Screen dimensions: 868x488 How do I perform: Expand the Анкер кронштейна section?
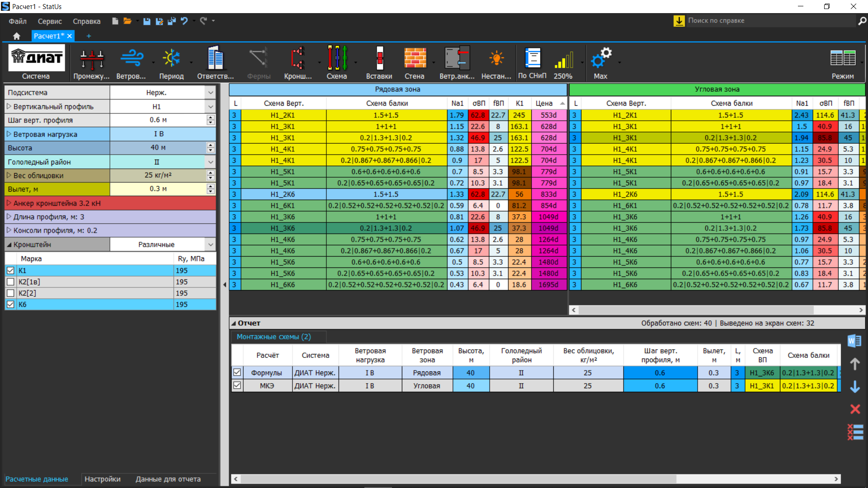coord(9,203)
